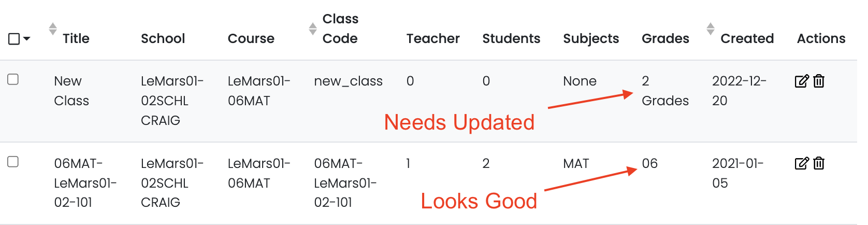Click the Title column header
This screenshot has width=868, height=225.
[76, 39]
